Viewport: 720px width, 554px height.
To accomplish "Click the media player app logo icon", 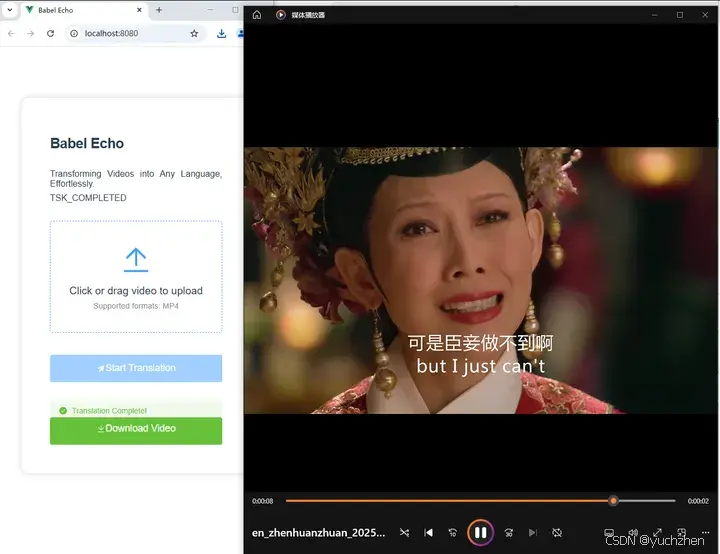I will coord(281,15).
